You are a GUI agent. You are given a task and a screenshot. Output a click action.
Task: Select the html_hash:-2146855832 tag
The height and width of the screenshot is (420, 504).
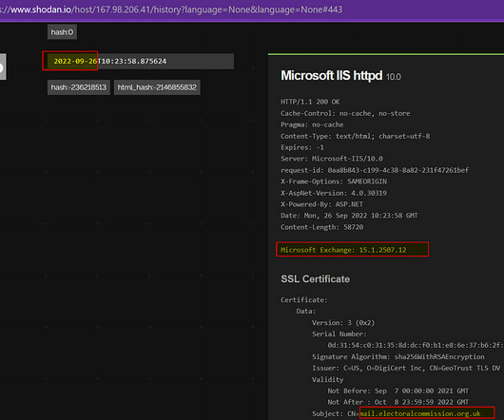(157, 87)
